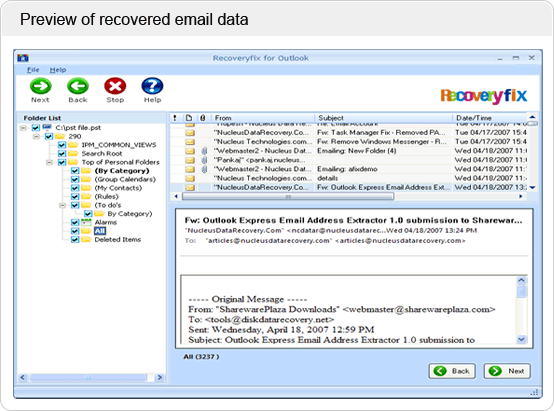Click the computer icon beside C:\pst file.pst
554x411 pixels.
coord(47,127)
